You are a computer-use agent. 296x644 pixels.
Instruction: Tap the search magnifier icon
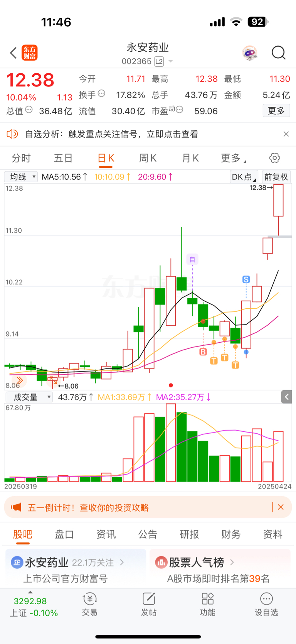tap(278, 53)
